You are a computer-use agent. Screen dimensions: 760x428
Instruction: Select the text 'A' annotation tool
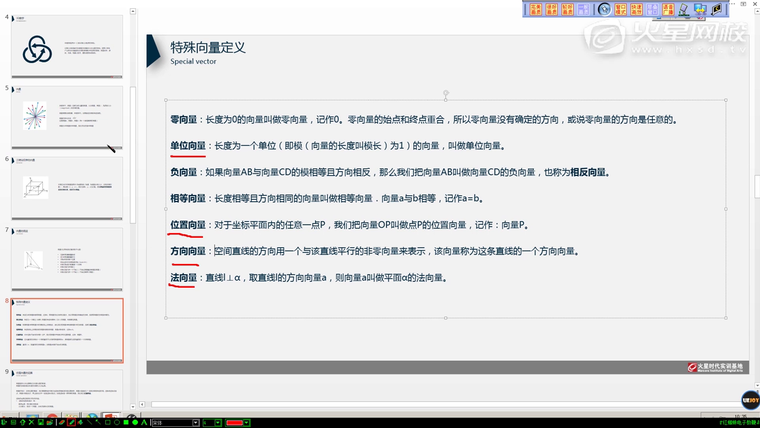(x=144, y=422)
